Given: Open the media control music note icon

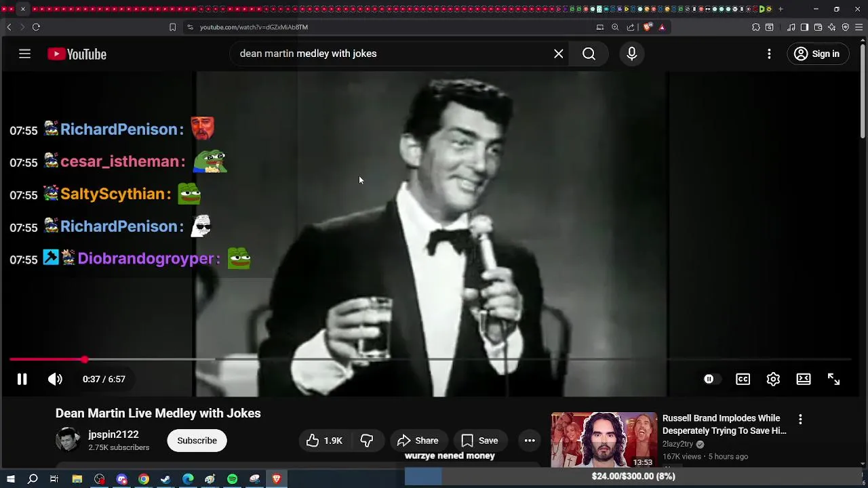Looking at the screenshot, I should [x=791, y=27].
